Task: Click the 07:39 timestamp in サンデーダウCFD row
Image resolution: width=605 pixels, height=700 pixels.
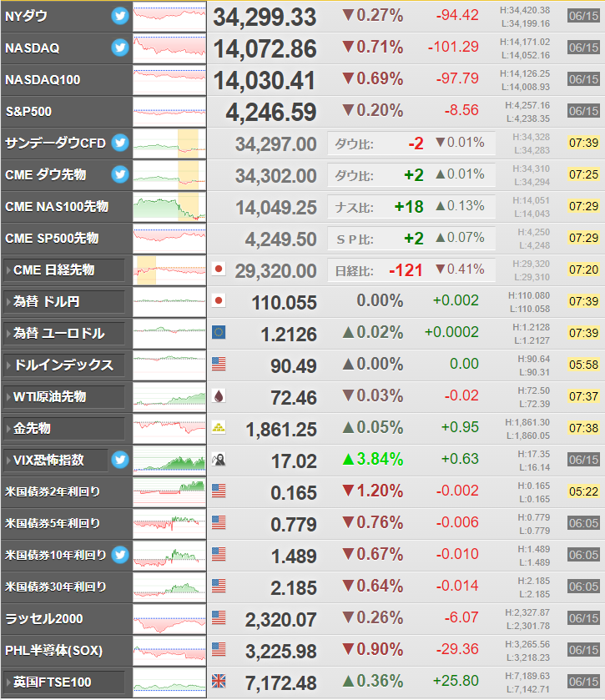Action: coord(583,143)
